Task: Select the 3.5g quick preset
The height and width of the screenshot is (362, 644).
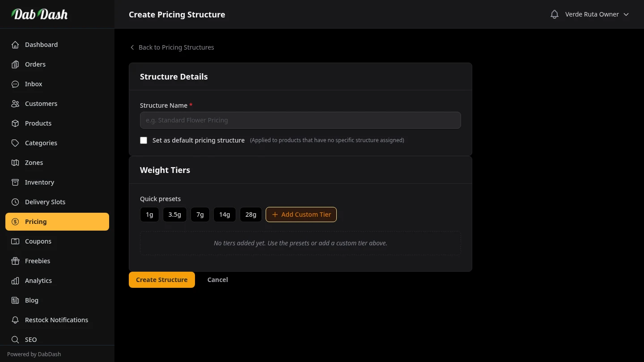Action: (x=174, y=215)
